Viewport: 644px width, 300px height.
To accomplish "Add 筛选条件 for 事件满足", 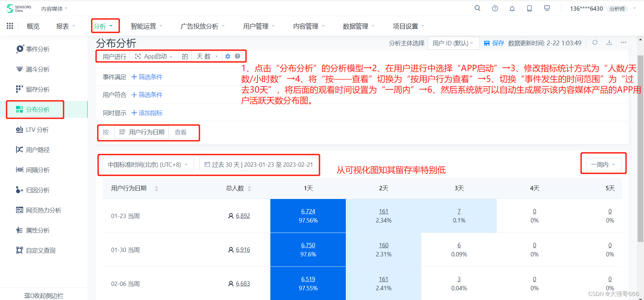I will [147, 77].
